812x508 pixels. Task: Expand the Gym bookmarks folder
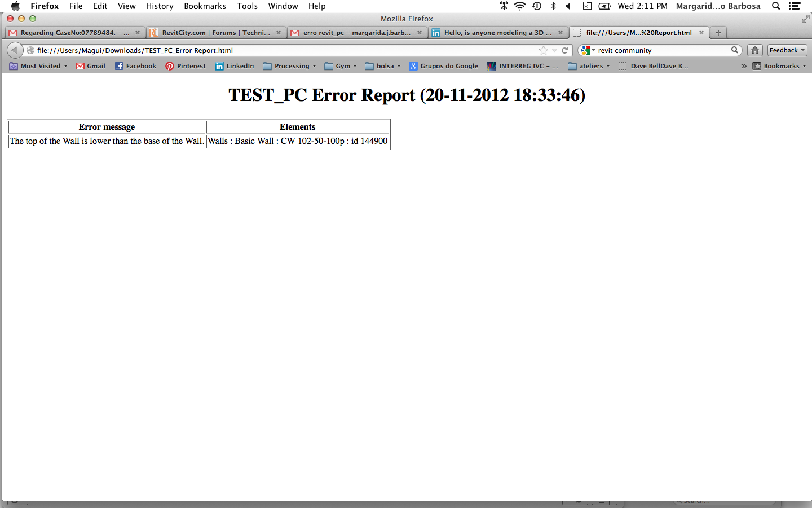tap(341, 66)
